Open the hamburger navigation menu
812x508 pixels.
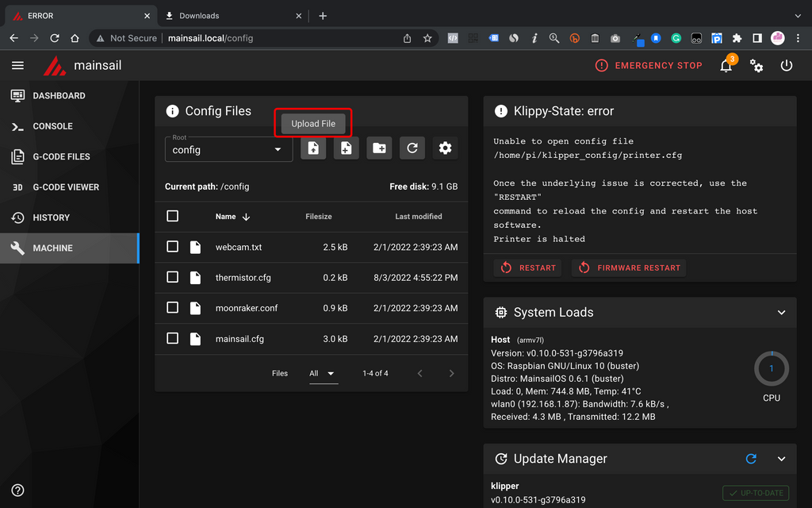[17, 65]
